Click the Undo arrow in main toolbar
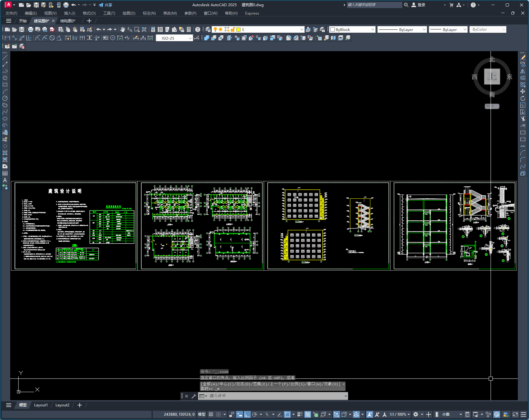The width and height of the screenshot is (529, 420). [x=99, y=29]
